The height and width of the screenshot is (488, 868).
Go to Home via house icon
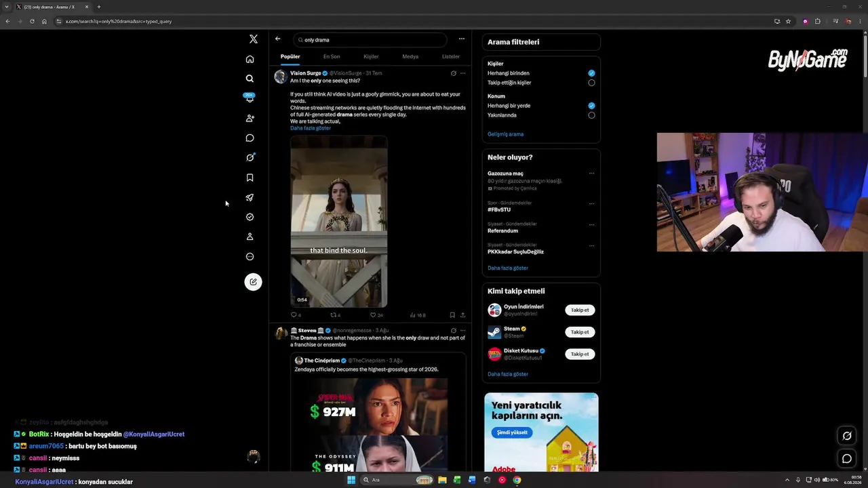(x=250, y=59)
